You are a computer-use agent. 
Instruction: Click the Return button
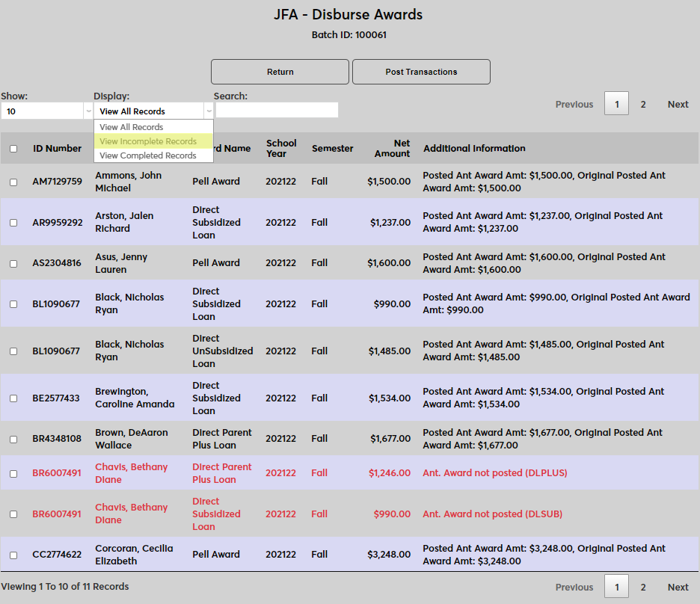(280, 72)
